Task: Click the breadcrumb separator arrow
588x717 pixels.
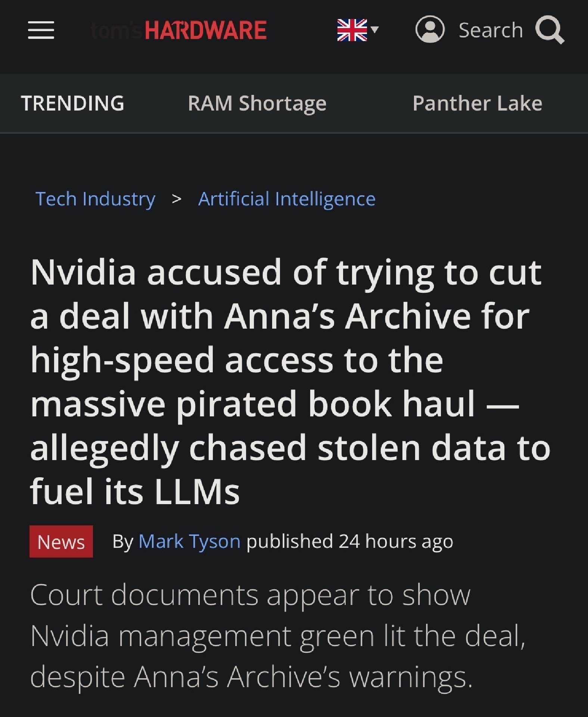Action: (177, 199)
